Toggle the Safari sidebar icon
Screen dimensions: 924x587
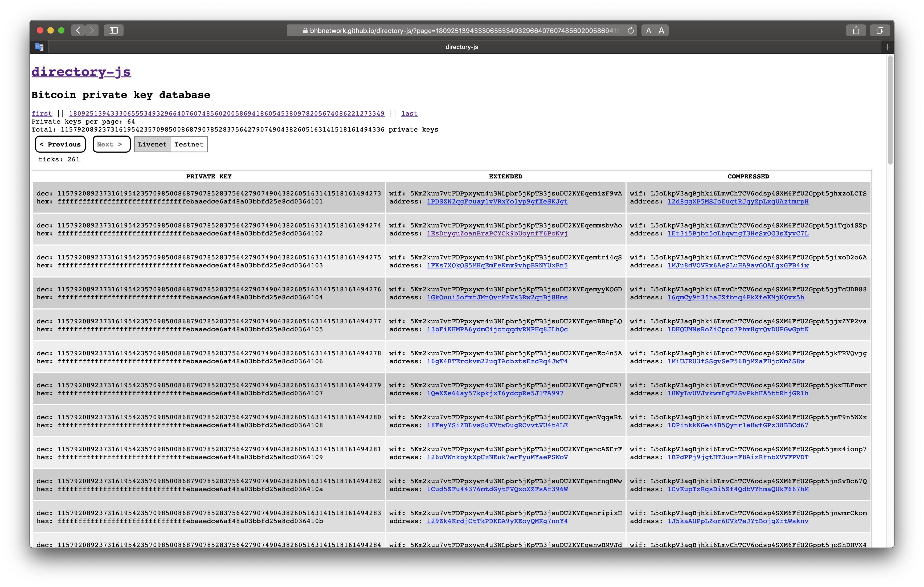pyautogui.click(x=114, y=30)
